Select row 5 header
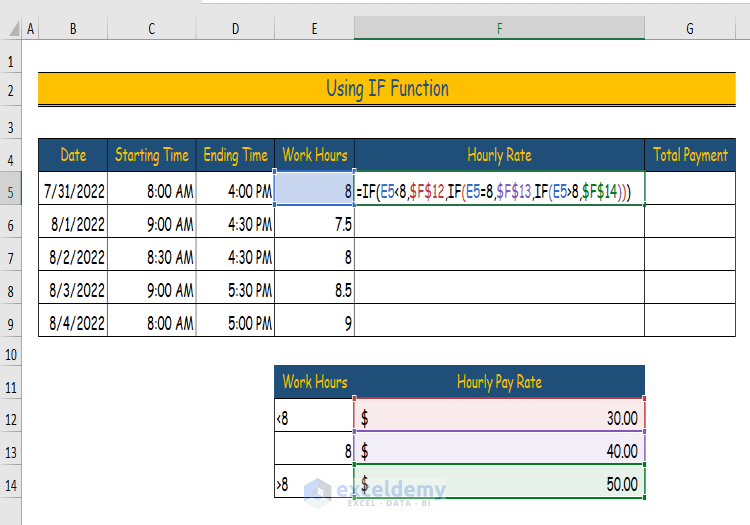This screenshot has width=750, height=525. 11,189
